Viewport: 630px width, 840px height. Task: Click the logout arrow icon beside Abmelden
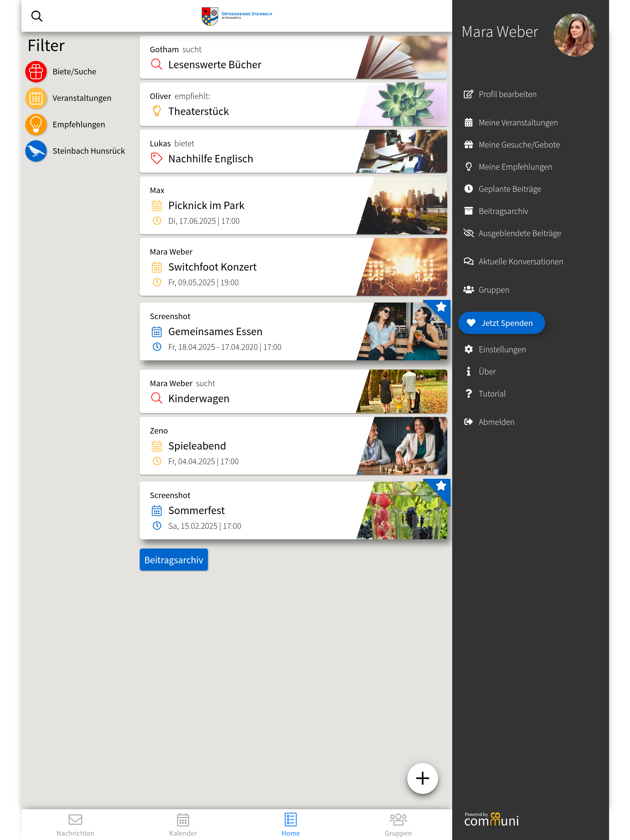tap(469, 422)
